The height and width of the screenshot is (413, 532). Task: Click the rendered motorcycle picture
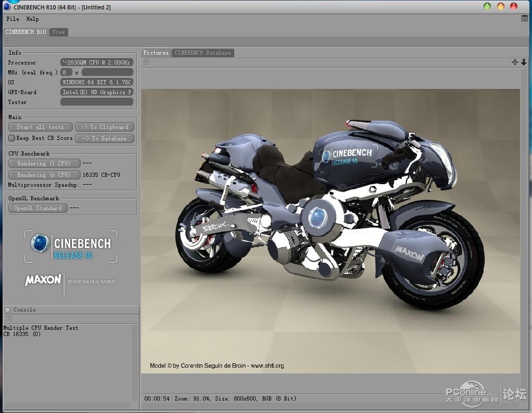(331, 231)
